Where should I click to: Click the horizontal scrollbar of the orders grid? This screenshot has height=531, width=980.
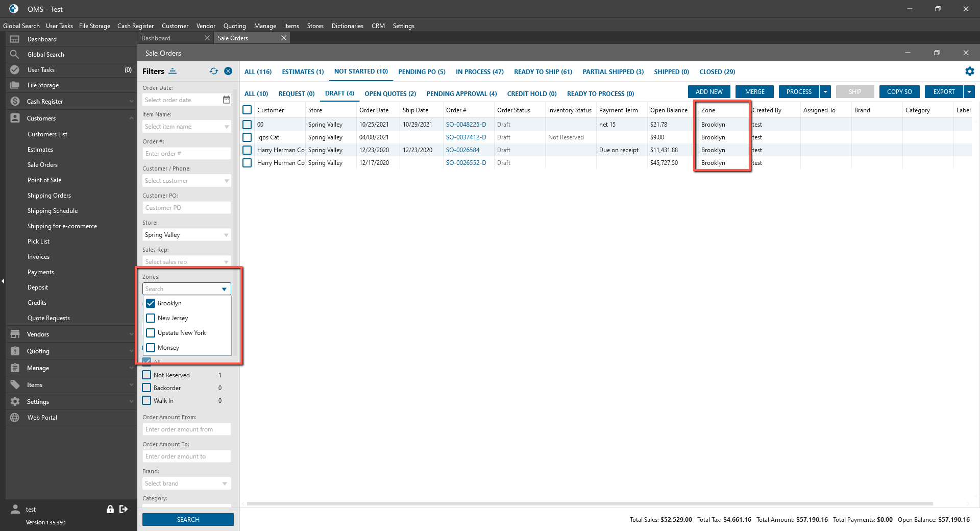(590, 503)
